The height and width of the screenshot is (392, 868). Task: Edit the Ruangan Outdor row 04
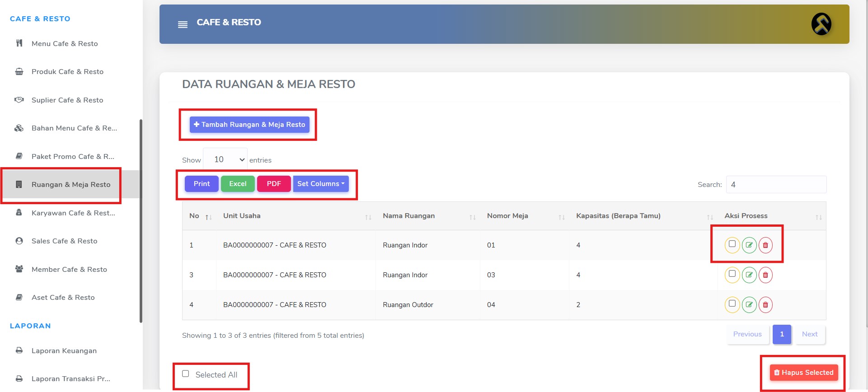pyautogui.click(x=749, y=304)
